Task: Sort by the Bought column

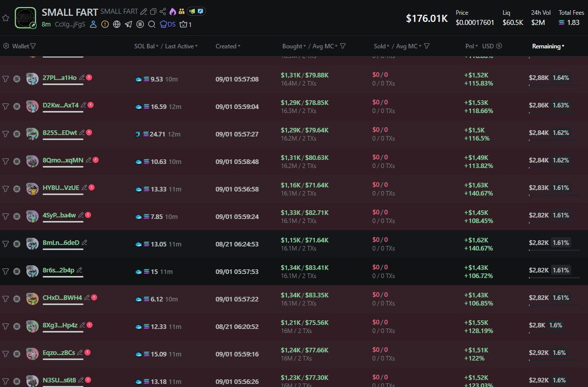Action: 294,46
